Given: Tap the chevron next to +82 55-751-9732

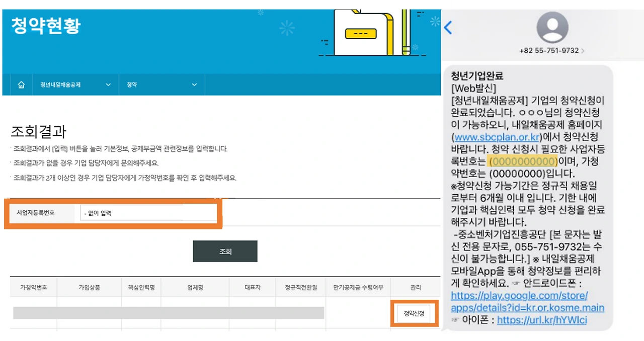Looking at the screenshot, I should point(583,50).
